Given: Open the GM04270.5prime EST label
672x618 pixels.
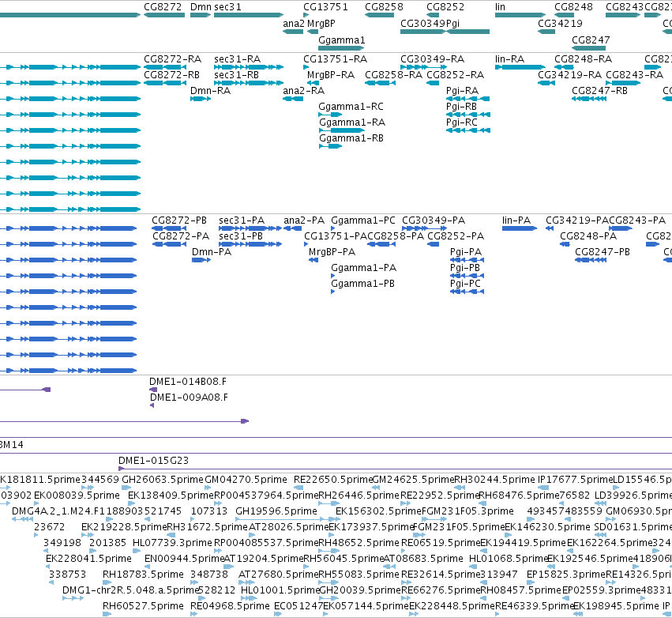Looking at the screenshot, I should point(246,480).
